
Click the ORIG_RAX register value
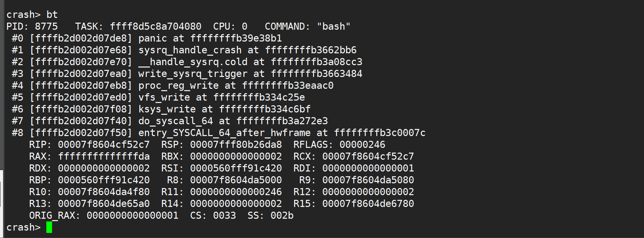pyautogui.click(x=132, y=215)
